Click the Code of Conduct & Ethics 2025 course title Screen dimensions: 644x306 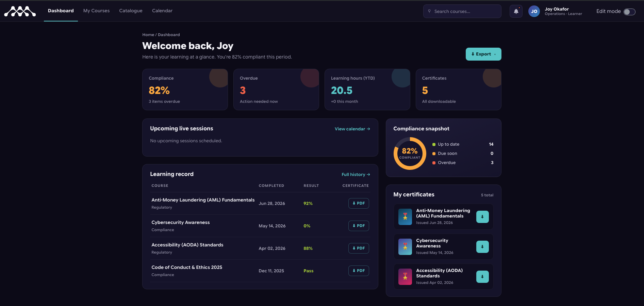187,268
